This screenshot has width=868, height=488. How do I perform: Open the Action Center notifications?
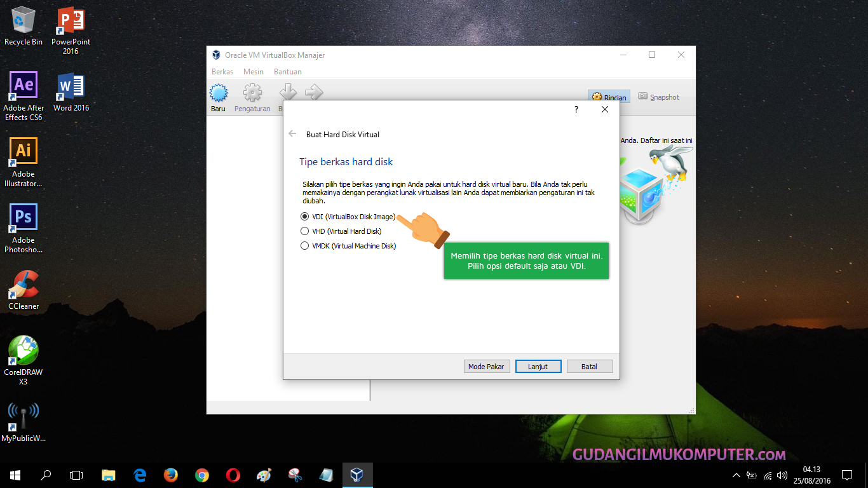pos(847,475)
